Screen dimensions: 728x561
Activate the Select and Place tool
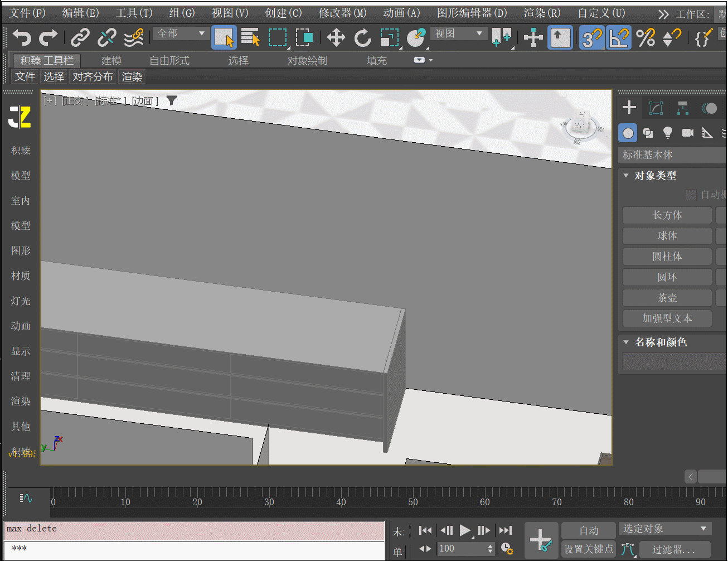coord(416,38)
